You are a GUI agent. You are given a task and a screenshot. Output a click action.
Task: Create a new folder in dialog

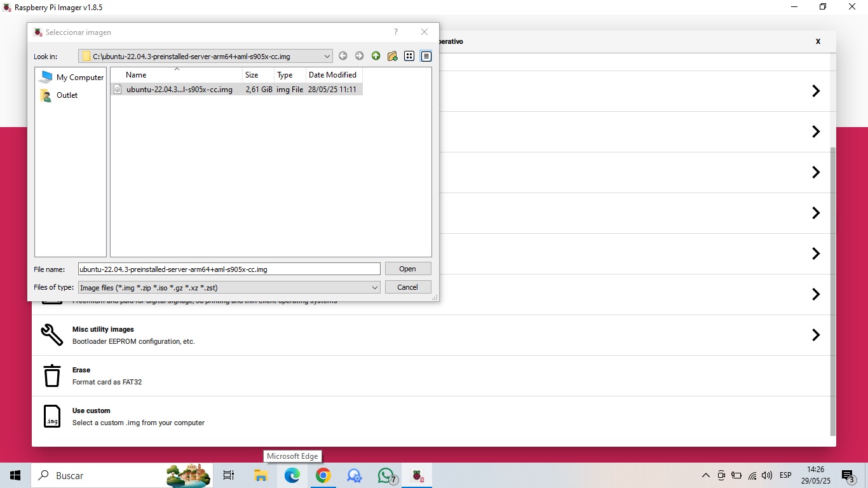pos(392,56)
